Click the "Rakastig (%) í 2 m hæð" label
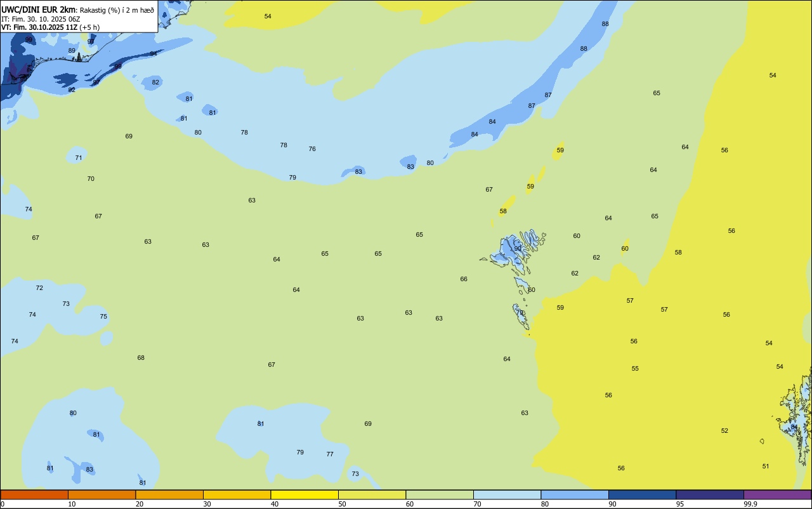The height and width of the screenshot is (509, 812). click(117, 10)
